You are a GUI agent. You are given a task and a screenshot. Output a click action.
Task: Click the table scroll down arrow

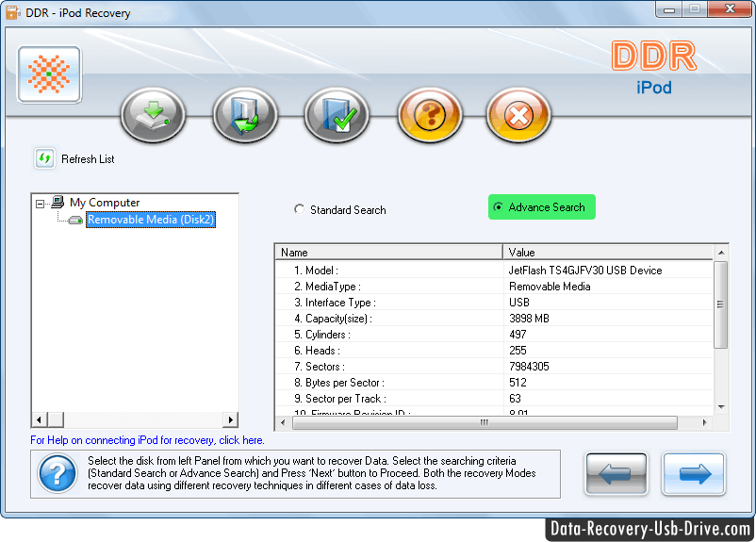(x=721, y=407)
